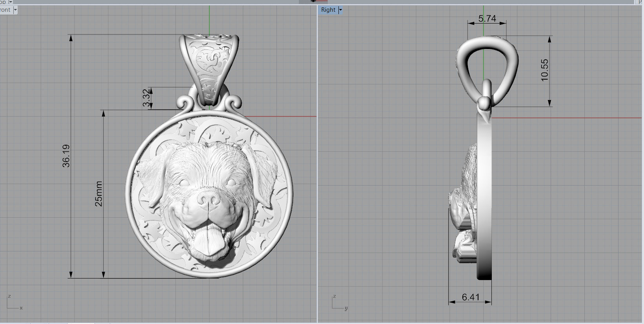Image resolution: width=644 pixels, height=324 pixels.
Task: Select the 25mm diameter dimension text
Action: click(98, 194)
